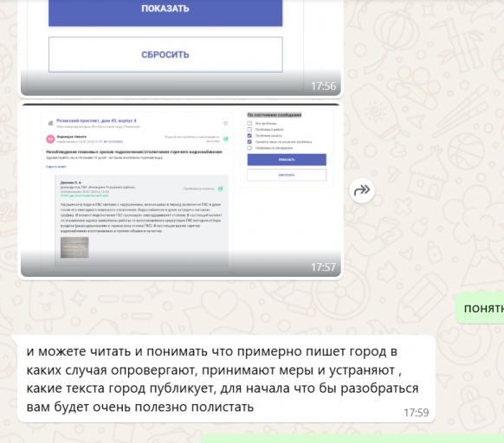
Task: Click the star icon next to the address title
Action: [225, 123]
